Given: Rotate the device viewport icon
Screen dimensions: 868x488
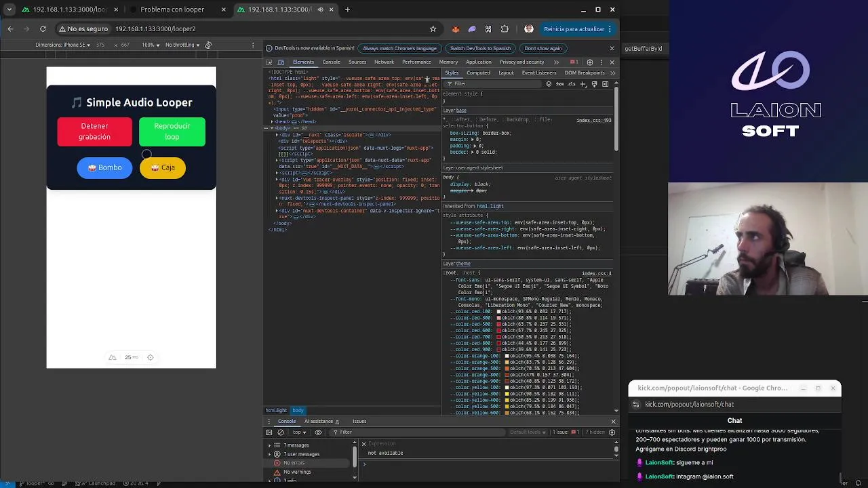Looking at the screenshot, I should pos(208,45).
